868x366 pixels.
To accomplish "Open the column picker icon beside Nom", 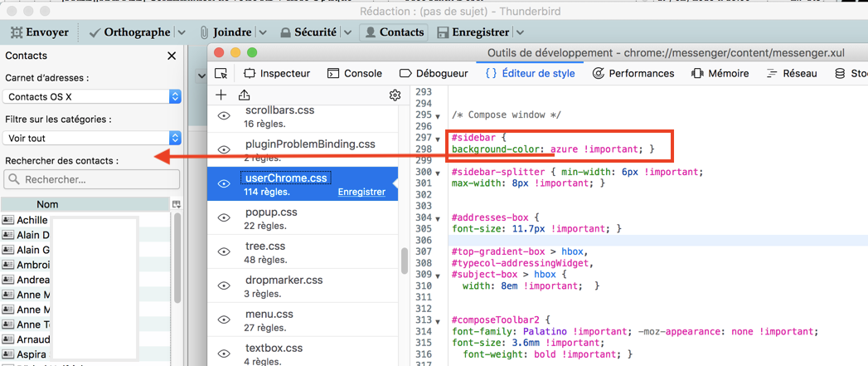I will coord(177,204).
